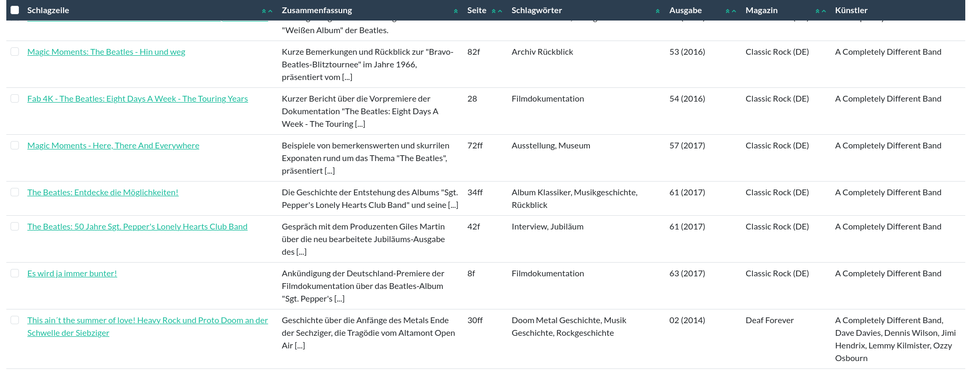Click the Zusammenfassung column header
This screenshot has width=980, height=370.
click(x=317, y=10)
